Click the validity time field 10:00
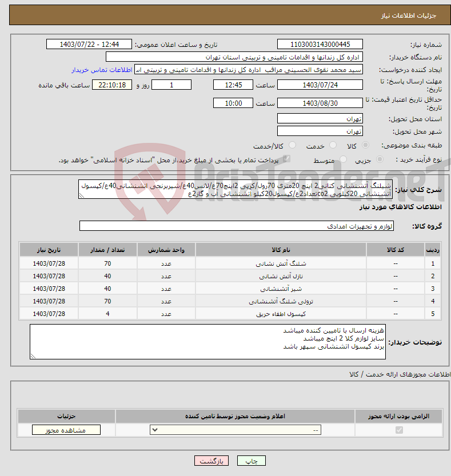 point(233,103)
